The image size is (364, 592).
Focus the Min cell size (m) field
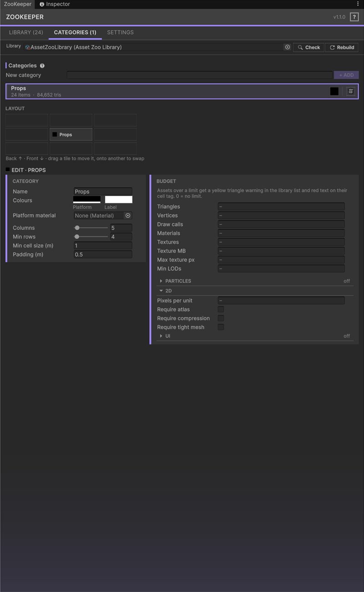(103, 245)
